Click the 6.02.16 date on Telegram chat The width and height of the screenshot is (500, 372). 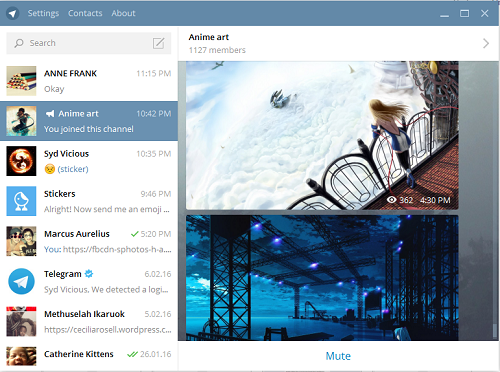click(158, 274)
